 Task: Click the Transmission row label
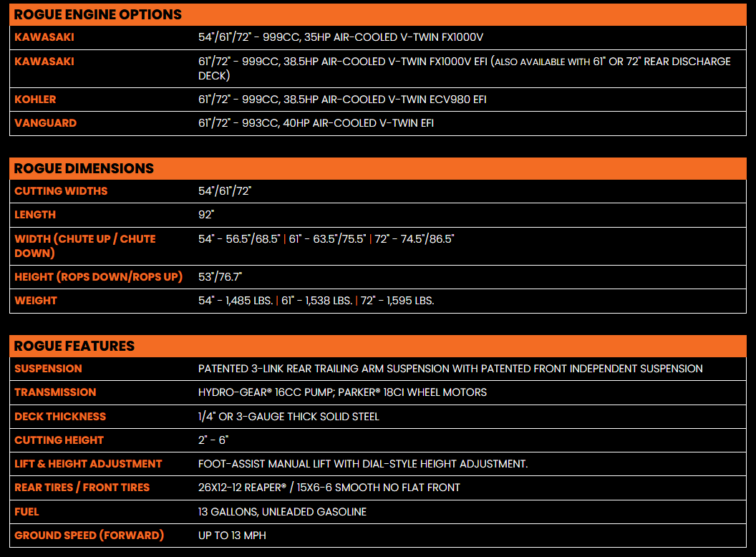[x=55, y=392]
